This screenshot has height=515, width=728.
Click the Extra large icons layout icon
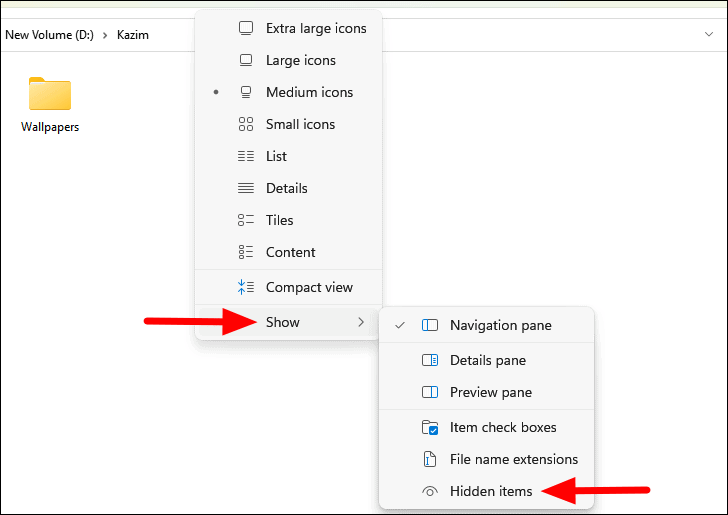click(246, 28)
